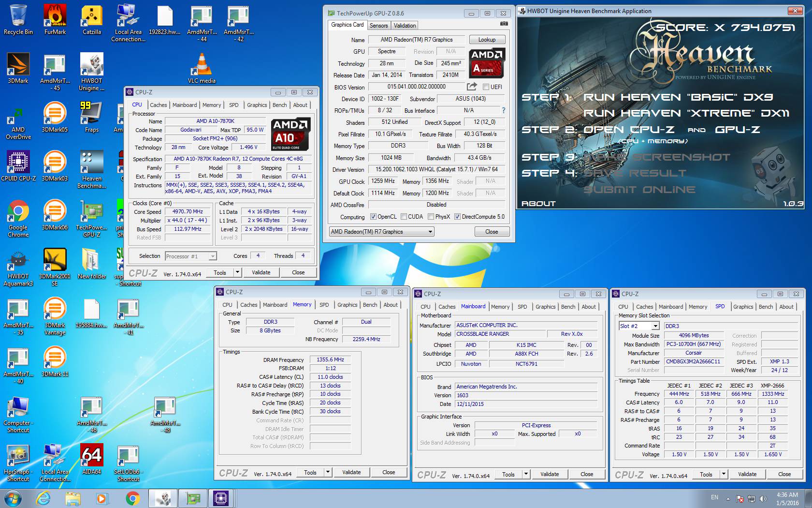Expand Tools arrow in CPU-Z Memory window
This screenshot has height=508, width=812.
point(328,472)
